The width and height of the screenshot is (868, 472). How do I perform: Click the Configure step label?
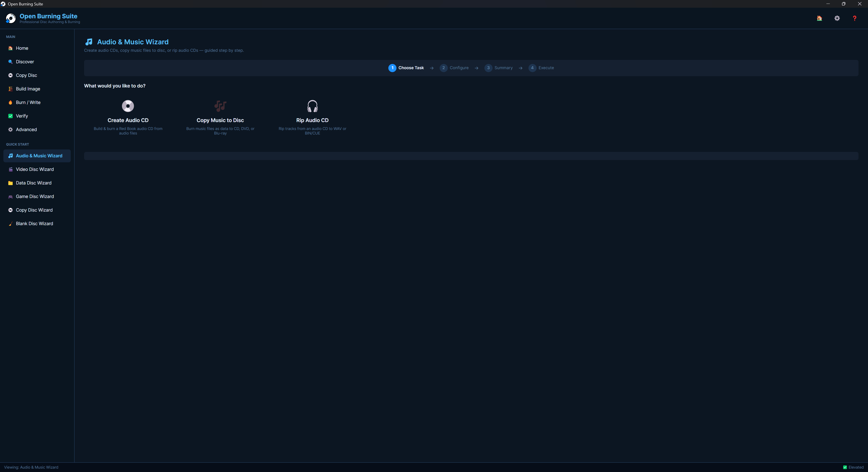[x=459, y=68]
